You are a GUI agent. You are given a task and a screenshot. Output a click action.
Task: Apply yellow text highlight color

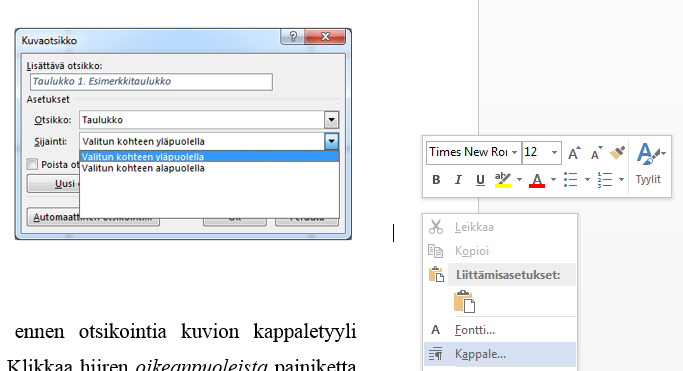pos(503,179)
